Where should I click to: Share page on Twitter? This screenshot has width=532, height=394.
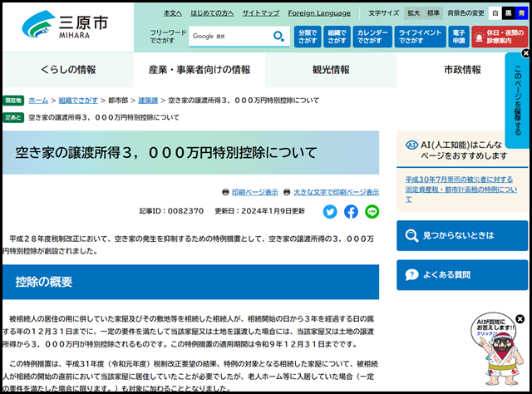click(330, 212)
